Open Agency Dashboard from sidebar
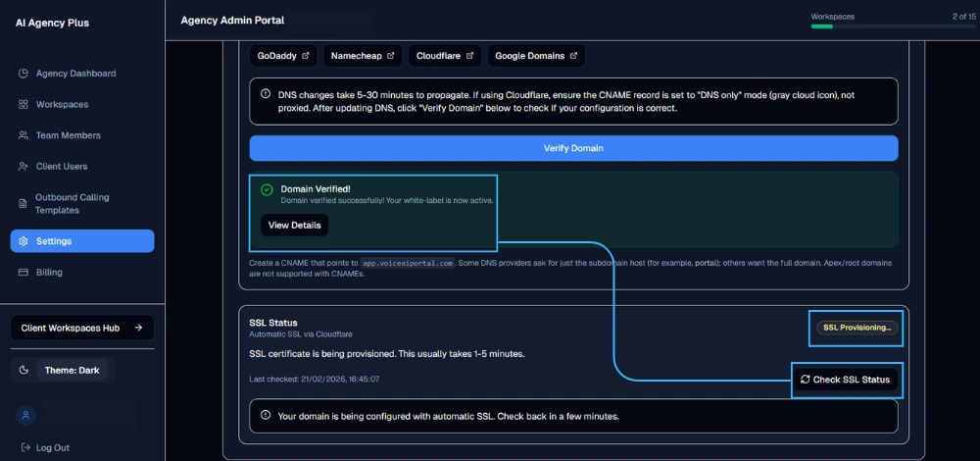 pos(82,74)
